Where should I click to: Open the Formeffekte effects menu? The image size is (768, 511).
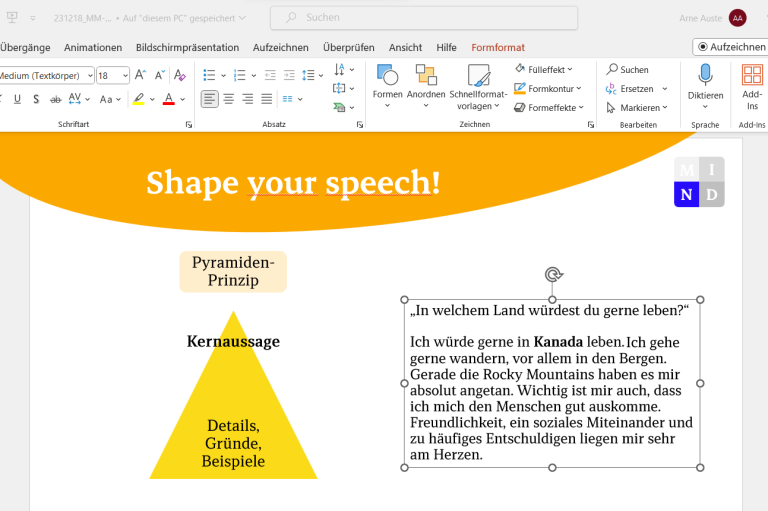point(549,107)
